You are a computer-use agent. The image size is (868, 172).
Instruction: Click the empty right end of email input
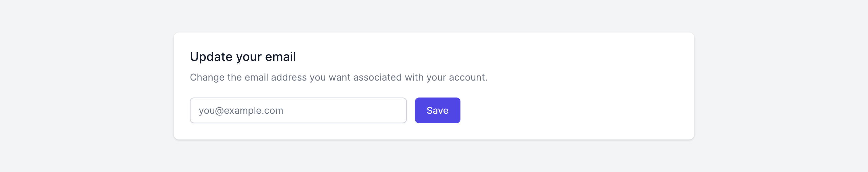[x=390, y=110]
